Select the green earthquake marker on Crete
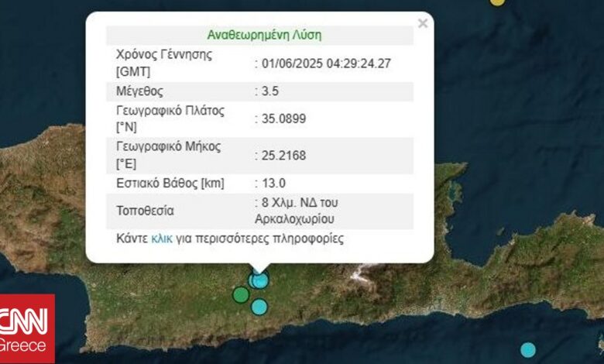Screen dimensions: 604x364 click(241, 294)
